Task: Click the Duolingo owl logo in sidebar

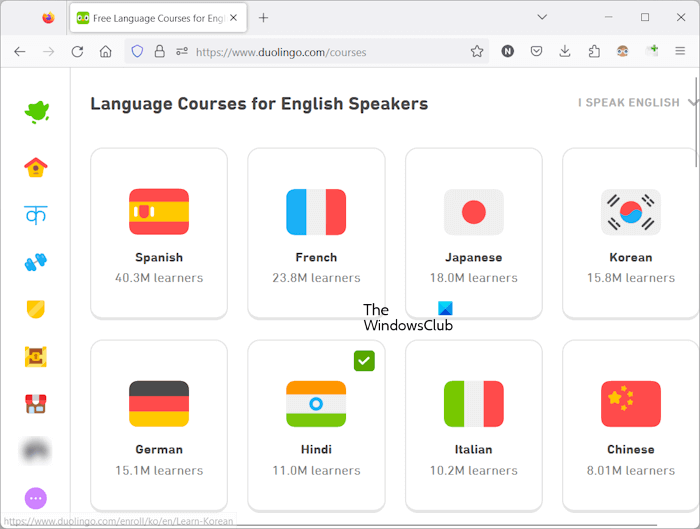Action: pos(37,112)
